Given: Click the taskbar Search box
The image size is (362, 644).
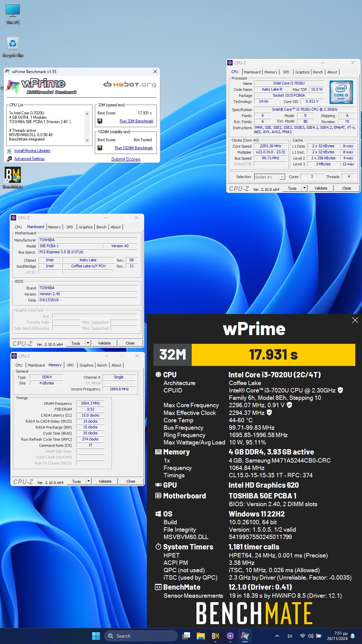Looking at the screenshot, I should pos(141,636).
